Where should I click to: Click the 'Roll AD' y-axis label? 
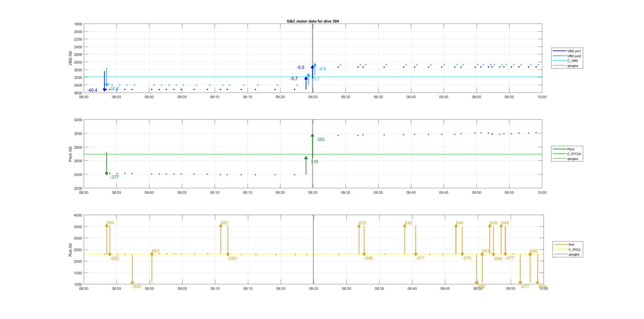coord(70,250)
